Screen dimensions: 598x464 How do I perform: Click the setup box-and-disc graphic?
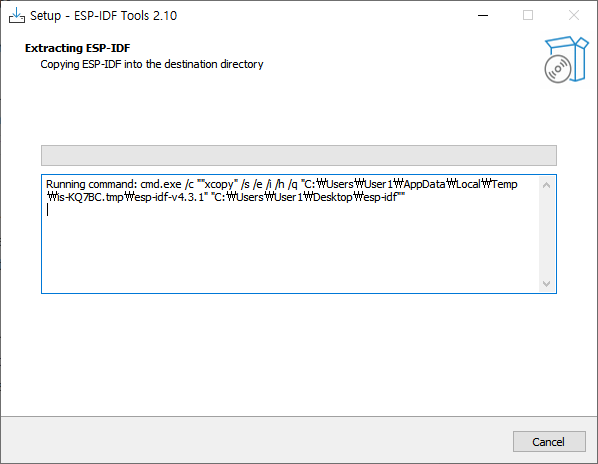click(566, 59)
